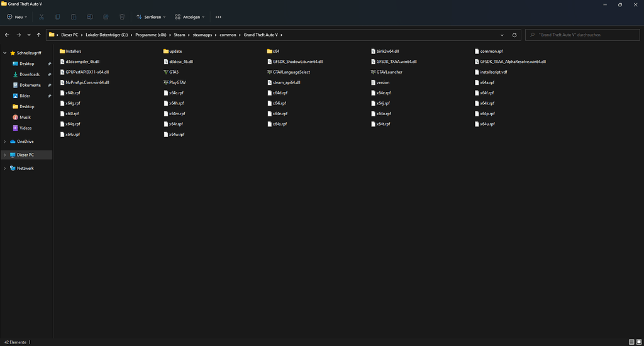Screen dimensions: 644x346
Task: Go forward with the right arrow
Action: coord(18,35)
